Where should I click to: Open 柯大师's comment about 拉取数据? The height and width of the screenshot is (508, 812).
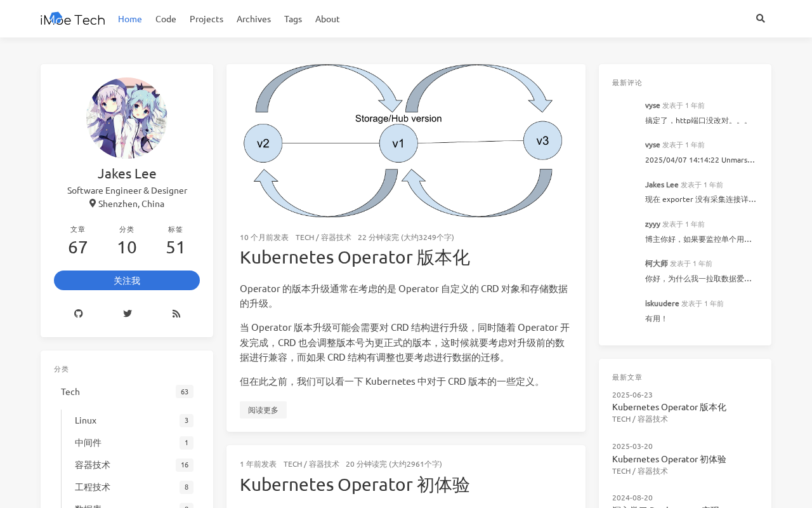[x=698, y=278]
